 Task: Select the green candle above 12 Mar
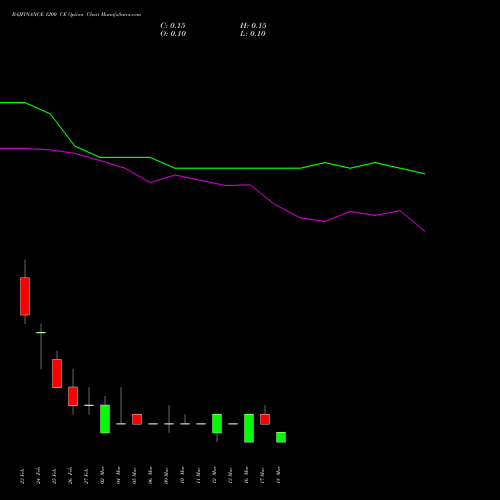pos(217,424)
